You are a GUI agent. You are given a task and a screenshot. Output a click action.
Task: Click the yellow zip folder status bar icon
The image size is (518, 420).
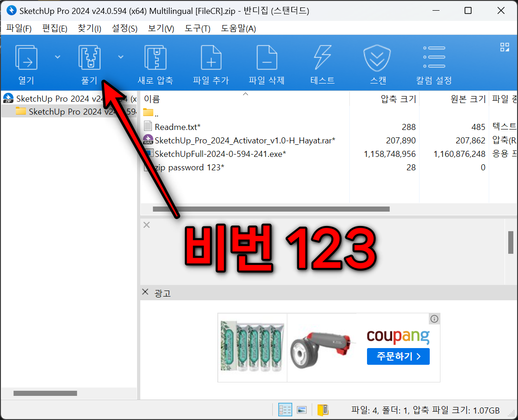pos(323,410)
